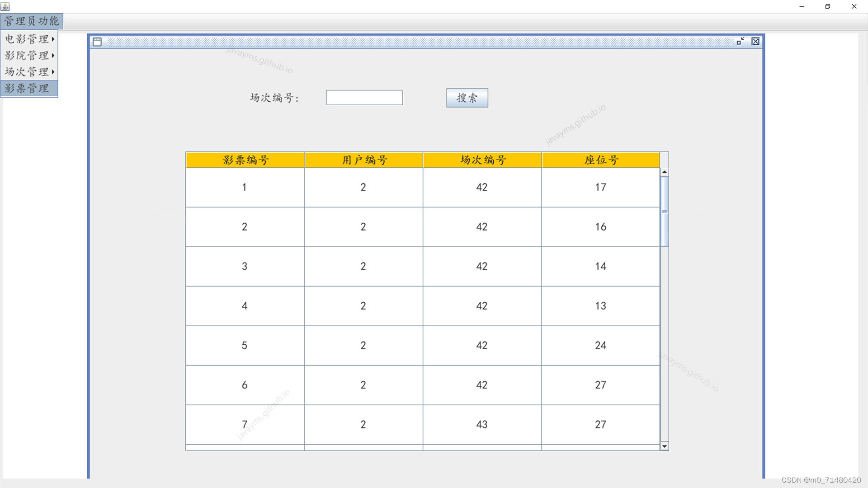
Task: Click the table scrollbar up arrow
Action: (x=665, y=172)
